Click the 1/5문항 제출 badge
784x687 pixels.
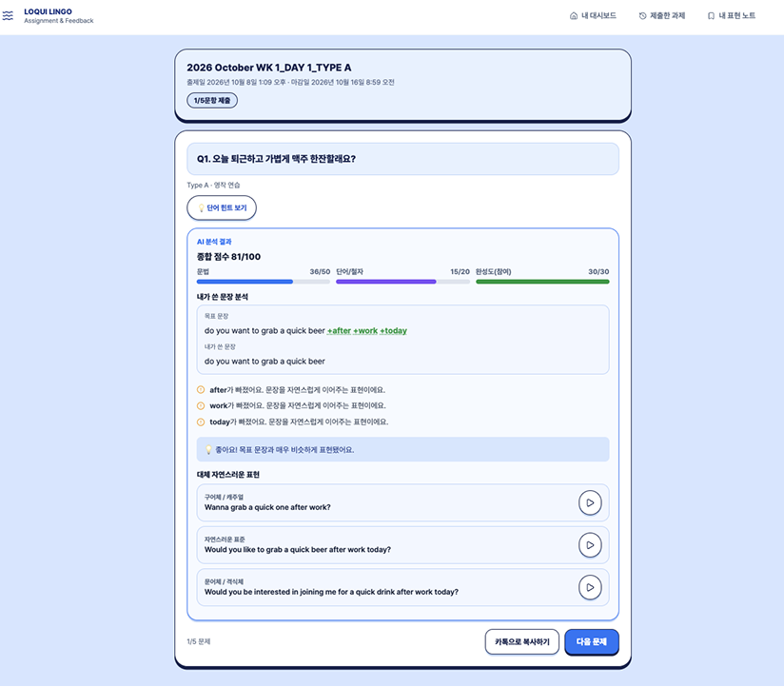pos(212,101)
